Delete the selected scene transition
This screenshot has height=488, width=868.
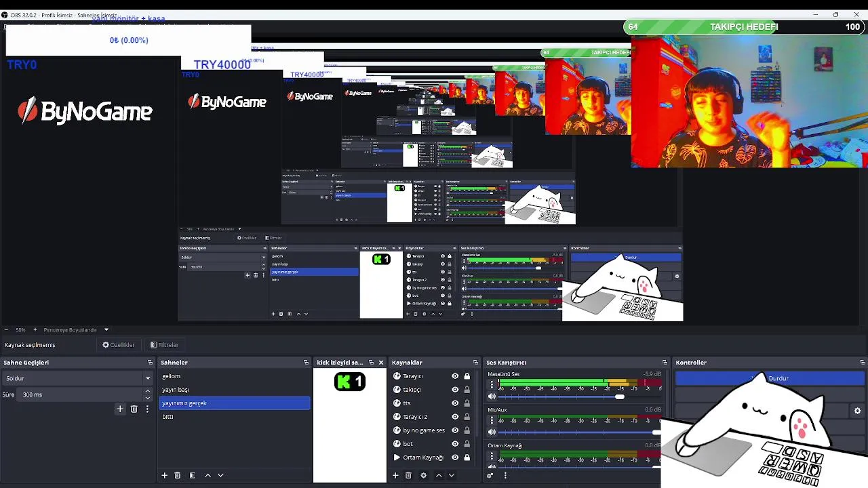pyautogui.click(x=134, y=409)
